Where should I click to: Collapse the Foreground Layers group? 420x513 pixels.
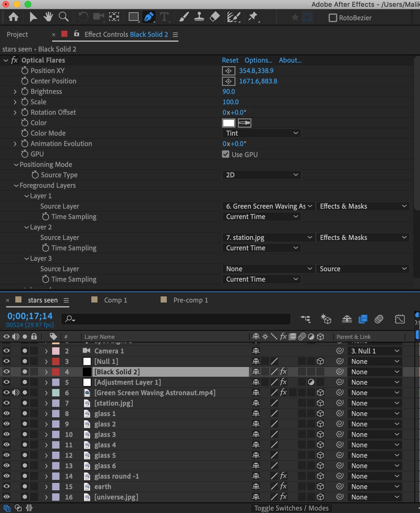coord(16,185)
